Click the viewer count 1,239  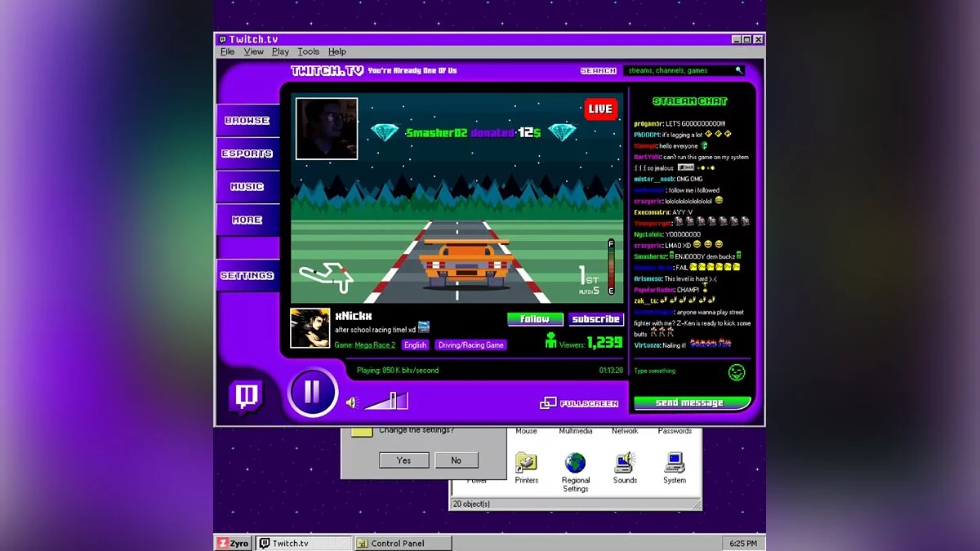click(x=604, y=343)
